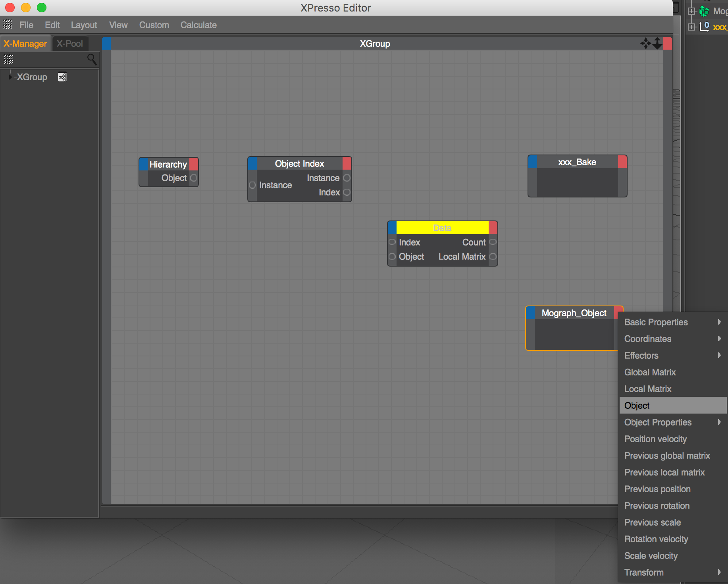Click red output corner of Hierarchy node
The height and width of the screenshot is (584, 728).
pyautogui.click(x=194, y=164)
